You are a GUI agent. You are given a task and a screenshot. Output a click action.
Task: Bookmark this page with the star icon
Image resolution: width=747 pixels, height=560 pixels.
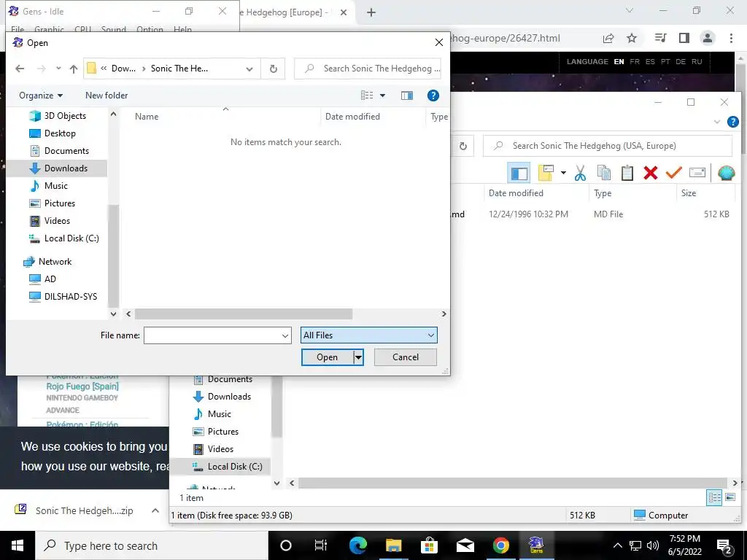(632, 38)
